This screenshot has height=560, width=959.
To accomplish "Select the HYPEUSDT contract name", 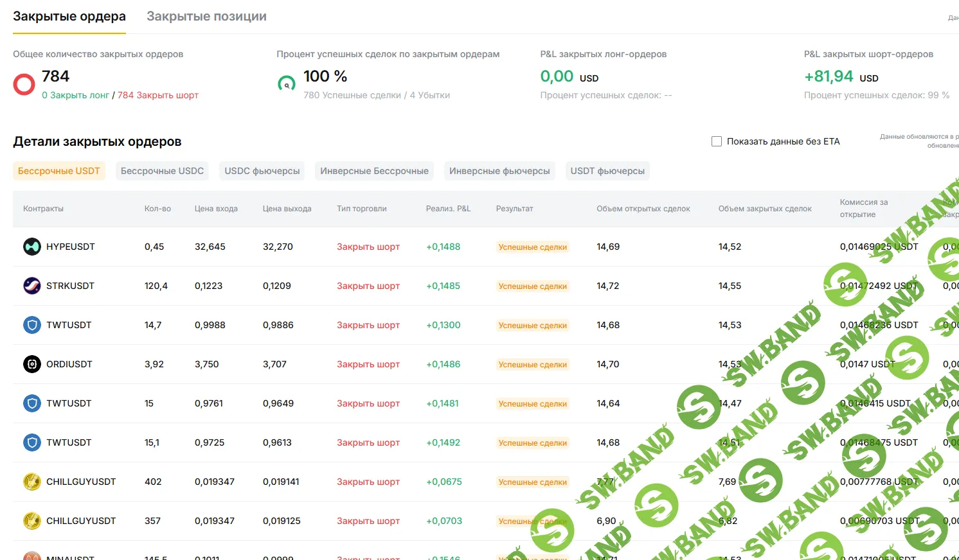I will click(x=71, y=247).
